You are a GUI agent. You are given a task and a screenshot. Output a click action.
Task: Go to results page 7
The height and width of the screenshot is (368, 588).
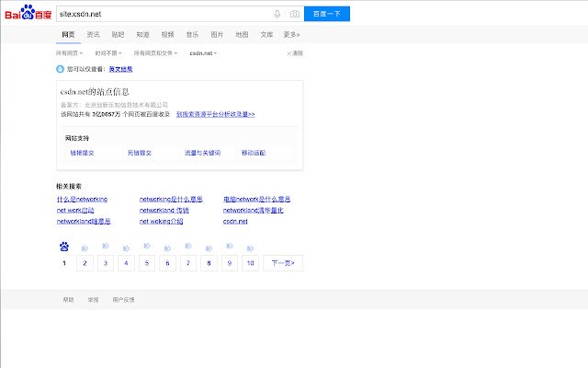point(188,263)
